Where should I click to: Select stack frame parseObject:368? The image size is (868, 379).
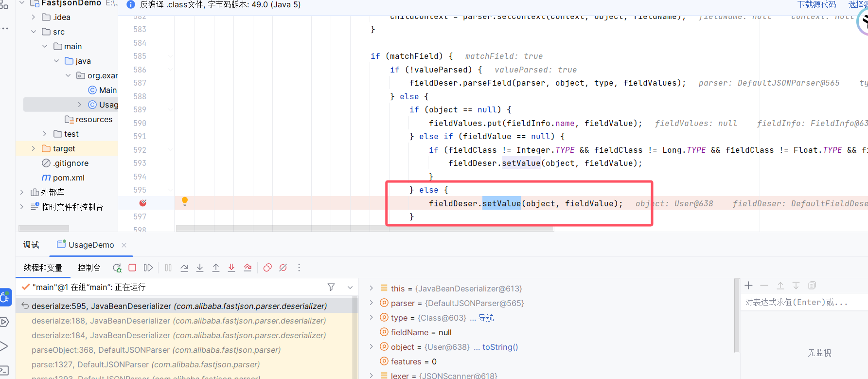tap(184, 350)
